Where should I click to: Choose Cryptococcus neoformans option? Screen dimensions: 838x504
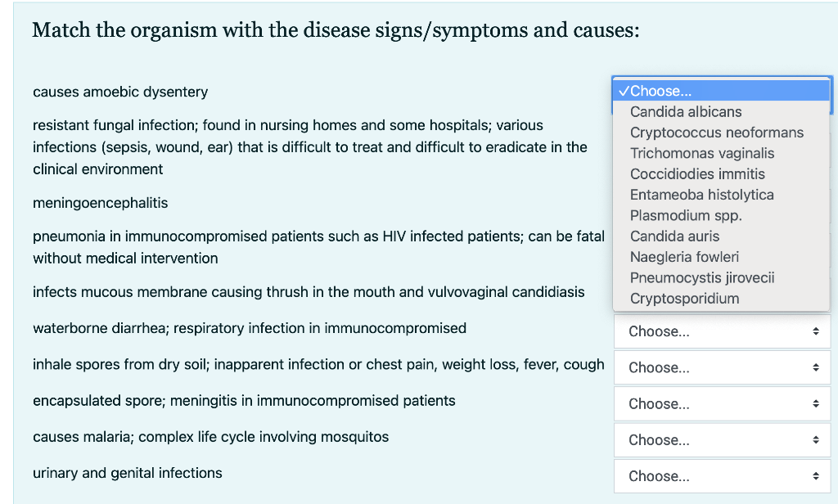point(716,133)
